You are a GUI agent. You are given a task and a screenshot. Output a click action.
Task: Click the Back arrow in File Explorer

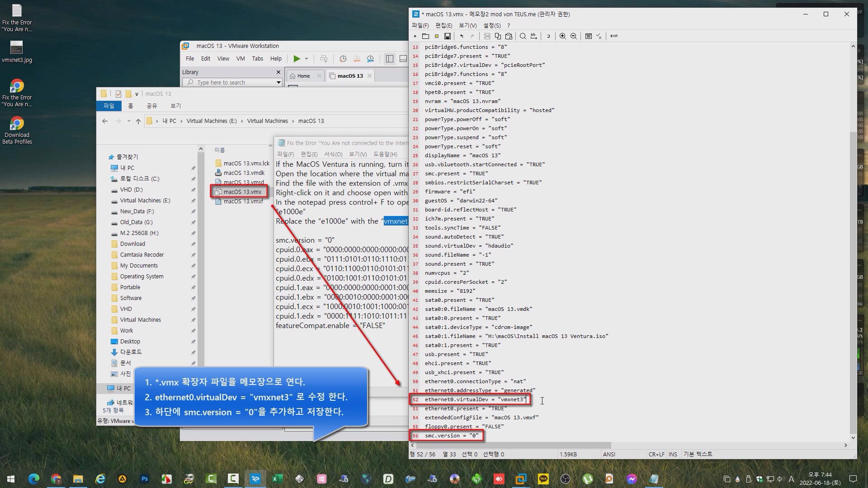105,121
